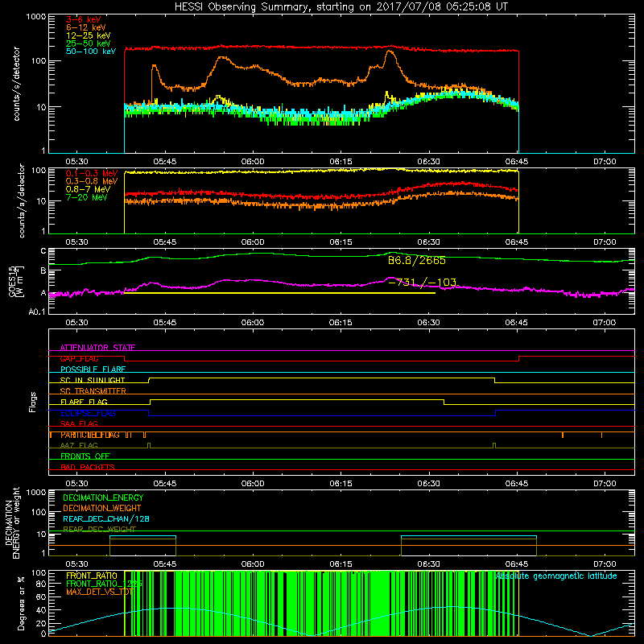Screen dimensions: 644x644
Task: Select the 25-50 keV legend label
Action: [89, 43]
